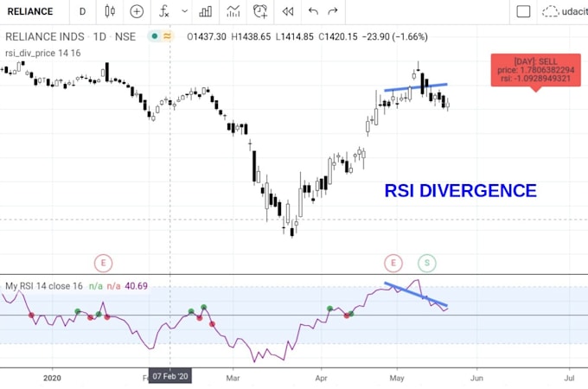Screen dimensions: 588x389
Task: Select the rsi_div_price 14 16 indicator legend
Action: (42, 54)
